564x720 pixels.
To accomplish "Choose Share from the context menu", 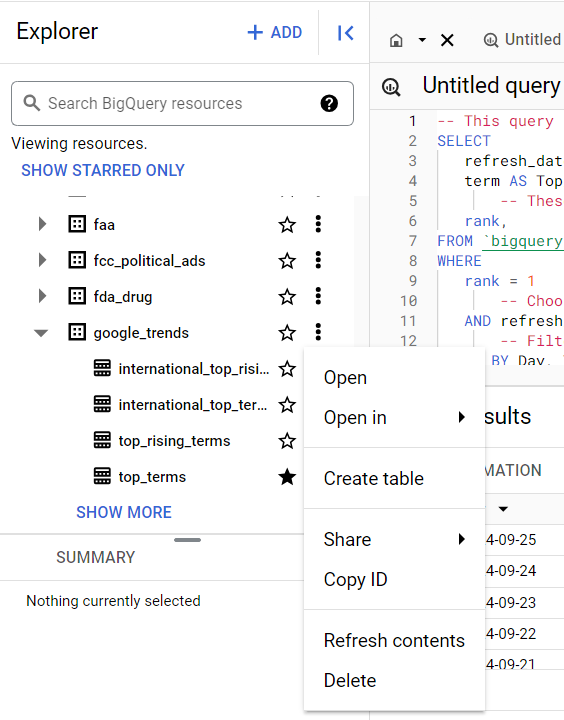I will pos(395,539).
